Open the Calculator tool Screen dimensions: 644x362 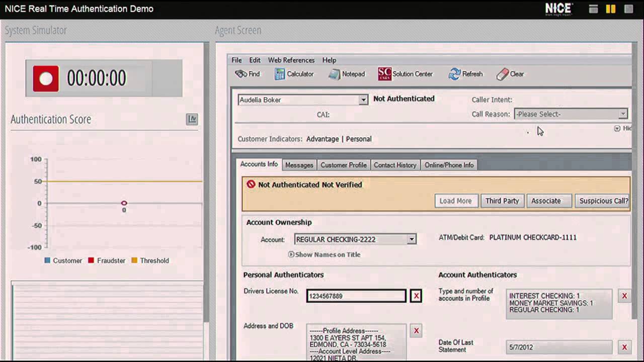(294, 74)
